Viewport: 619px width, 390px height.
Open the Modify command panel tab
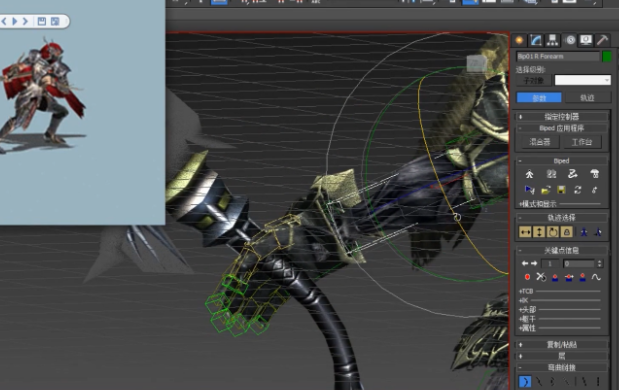[536, 40]
